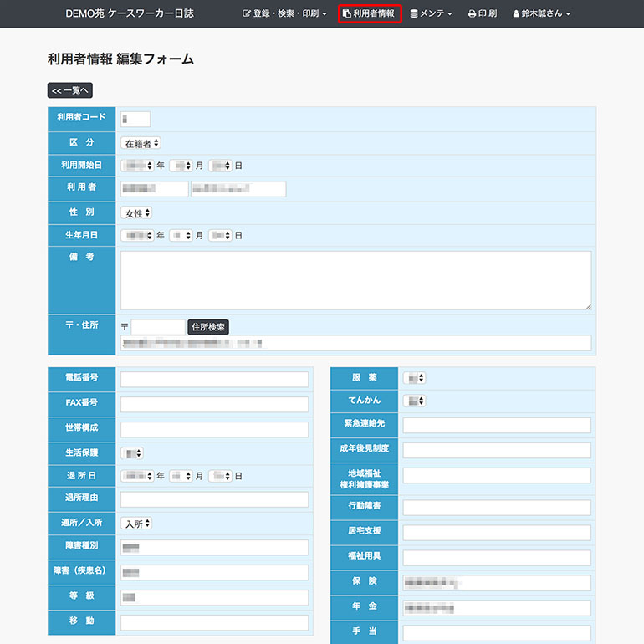Click the second 利用者 name field
Image resolution: width=644 pixels, height=644 pixels.
tap(238, 189)
